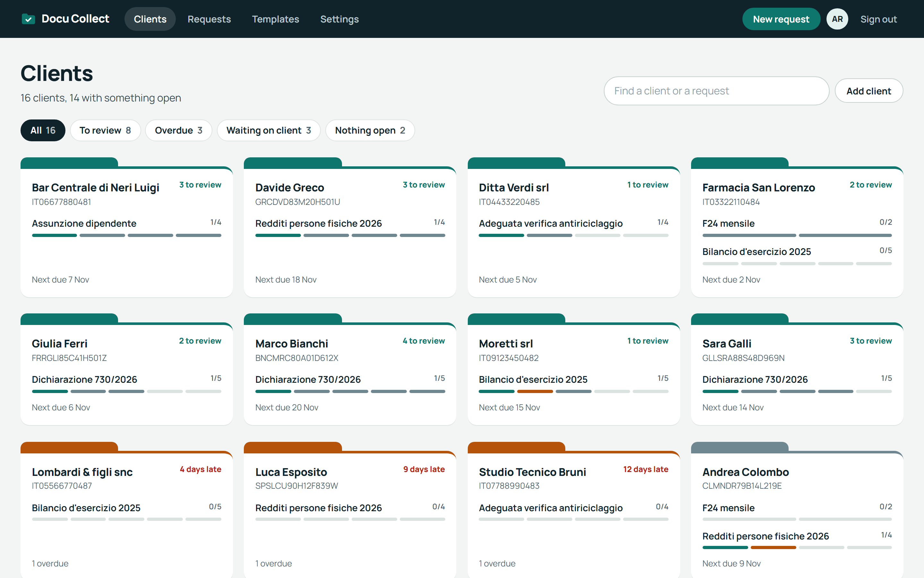This screenshot has width=924, height=578.
Task: Filter by To review 8
Action: [x=105, y=130]
